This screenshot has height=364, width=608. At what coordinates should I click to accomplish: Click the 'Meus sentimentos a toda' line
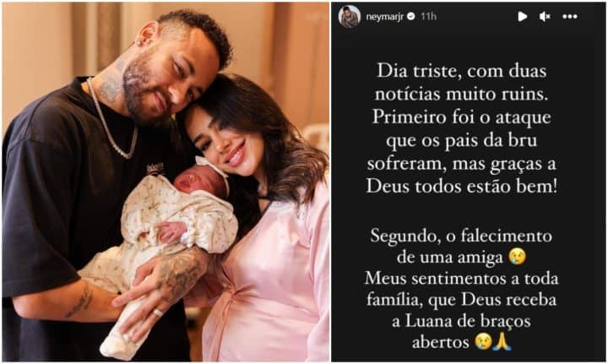[x=461, y=279]
